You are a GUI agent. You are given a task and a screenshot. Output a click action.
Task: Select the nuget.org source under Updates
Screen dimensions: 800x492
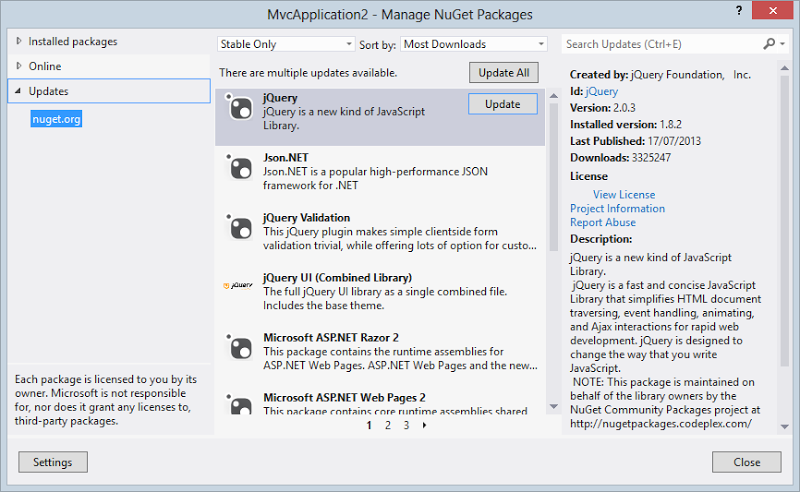tap(56, 119)
